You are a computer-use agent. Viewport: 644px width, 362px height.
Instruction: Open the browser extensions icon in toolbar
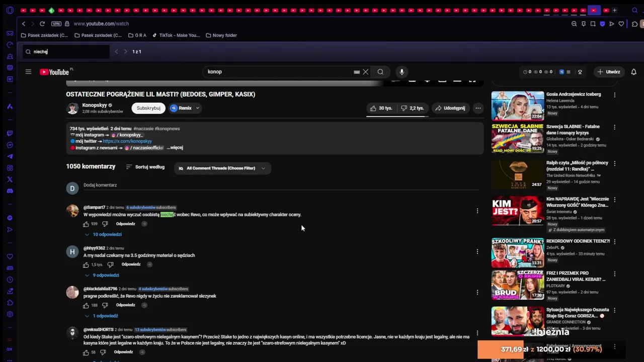click(635, 24)
